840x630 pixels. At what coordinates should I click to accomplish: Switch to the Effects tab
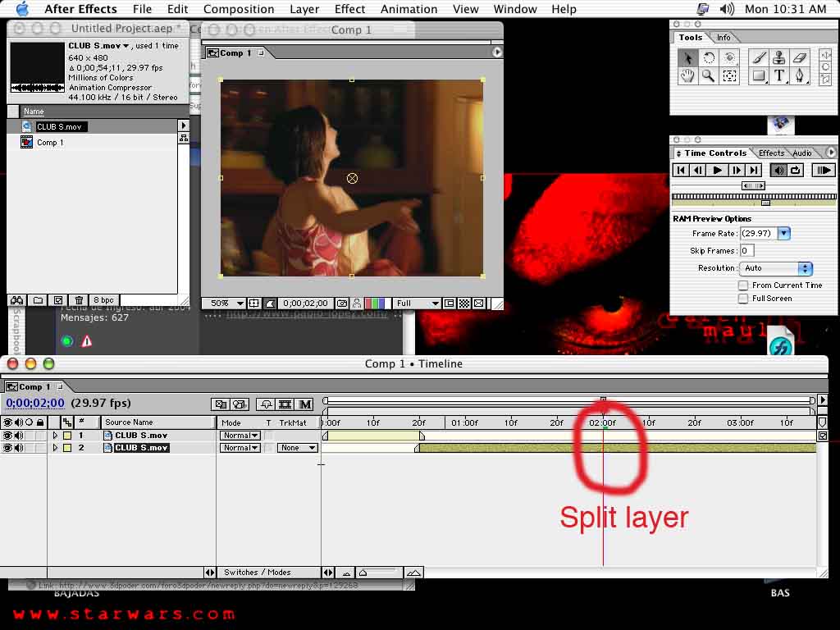point(771,153)
